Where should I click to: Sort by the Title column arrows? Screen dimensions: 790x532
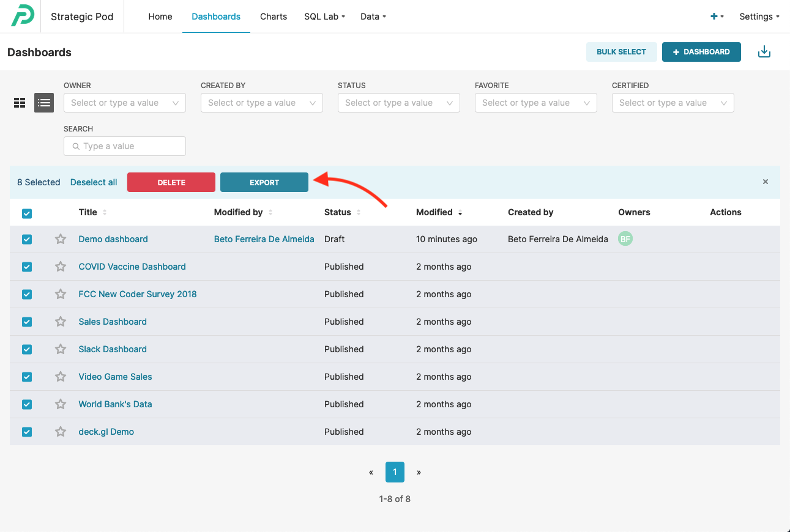[105, 212]
